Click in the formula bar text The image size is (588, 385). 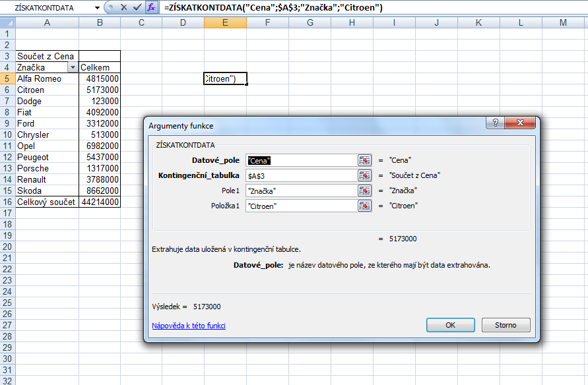[x=273, y=7]
